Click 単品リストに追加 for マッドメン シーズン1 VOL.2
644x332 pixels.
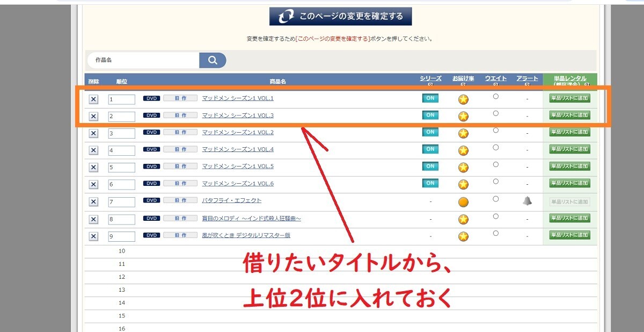point(569,133)
